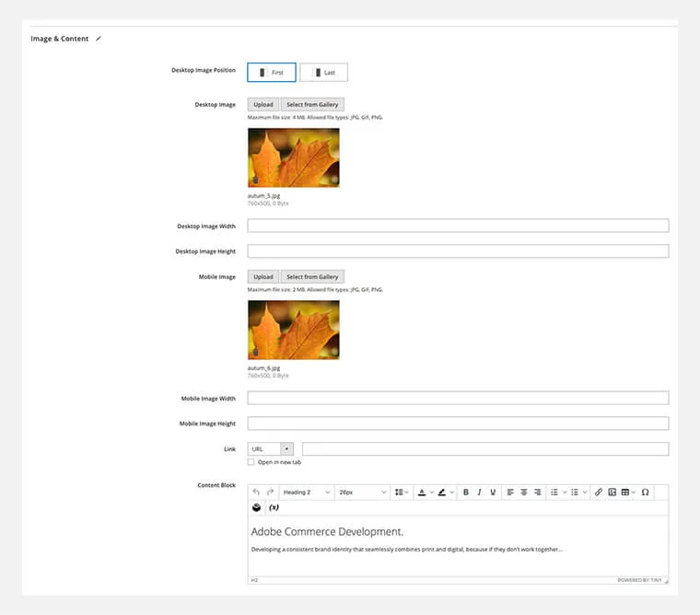Expand the highlight color dropdown arrow

pos(452,493)
